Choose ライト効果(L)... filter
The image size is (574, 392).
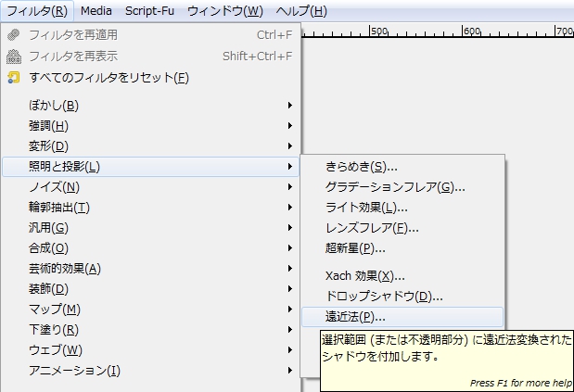tap(402, 208)
